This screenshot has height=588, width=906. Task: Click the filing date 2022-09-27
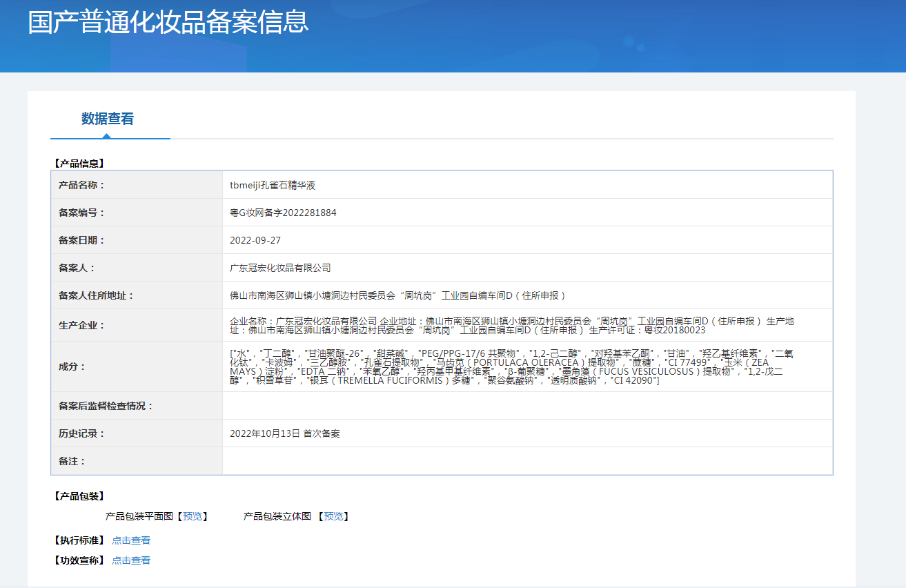coord(255,240)
